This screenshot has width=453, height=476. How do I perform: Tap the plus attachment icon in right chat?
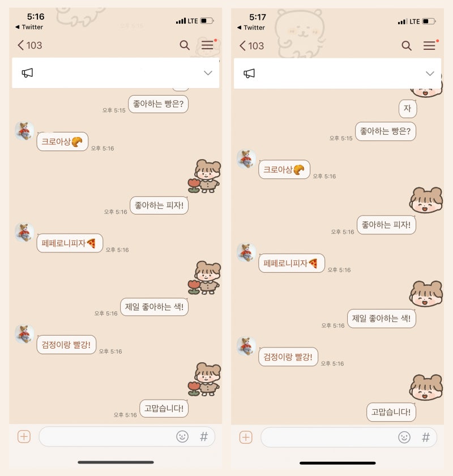pyautogui.click(x=246, y=437)
